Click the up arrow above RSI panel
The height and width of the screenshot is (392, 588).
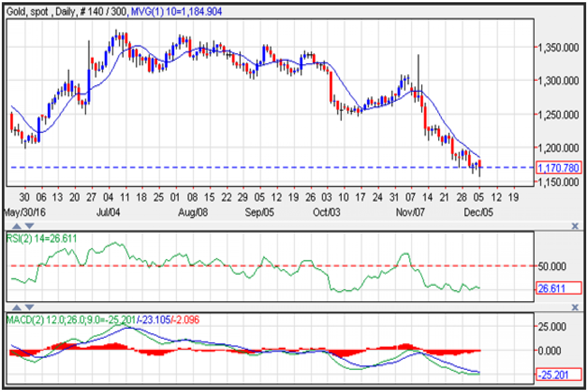click(17, 226)
